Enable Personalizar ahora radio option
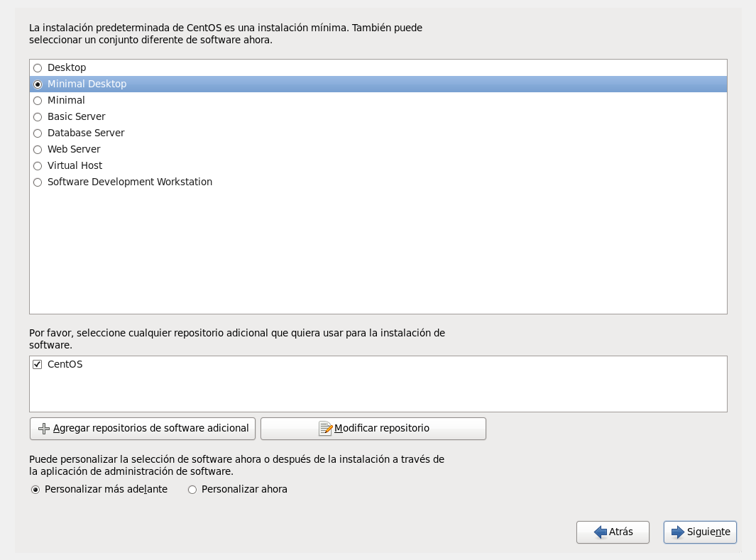This screenshot has width=756, height=560. 192,490
